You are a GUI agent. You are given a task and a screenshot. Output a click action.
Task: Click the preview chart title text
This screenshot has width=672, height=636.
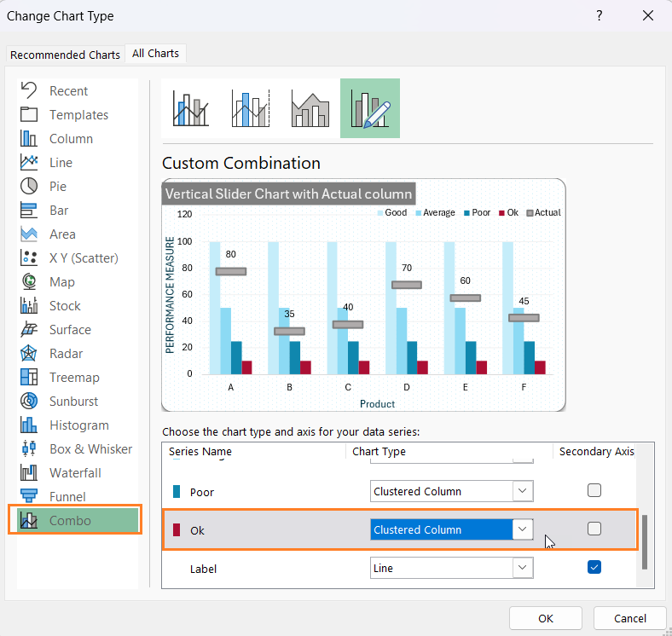point(288,194)
